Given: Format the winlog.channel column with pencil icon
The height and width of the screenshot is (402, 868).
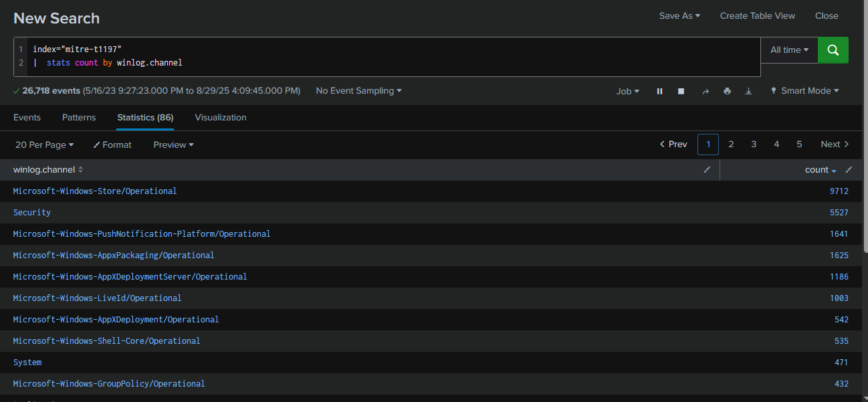Looking at the screenshot, I should click(x=707, y=170).
